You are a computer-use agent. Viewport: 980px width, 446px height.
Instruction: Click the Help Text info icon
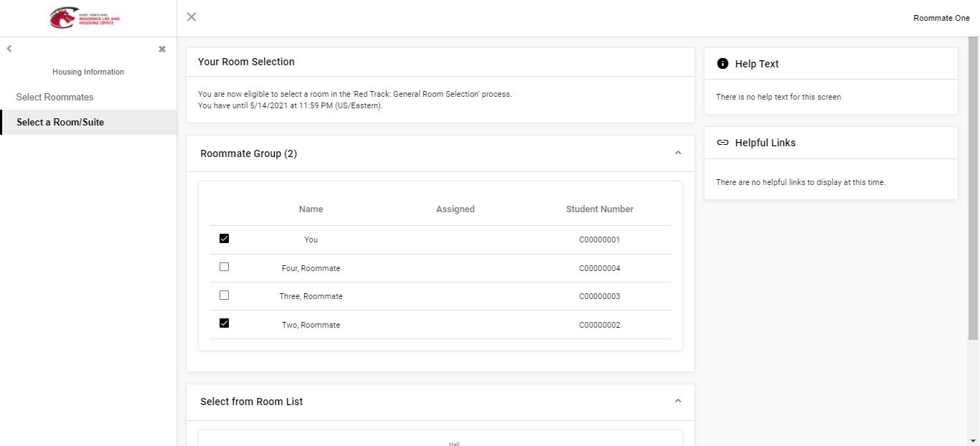coord(722,64)
